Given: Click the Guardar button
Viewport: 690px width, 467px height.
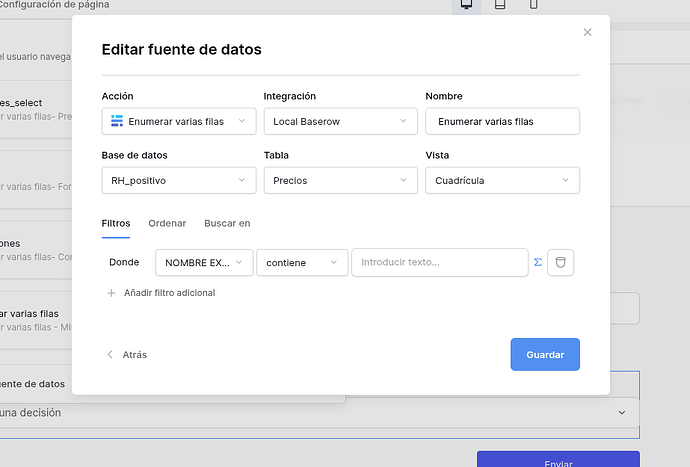Looking at the screenshot, I should click(545, 354).
